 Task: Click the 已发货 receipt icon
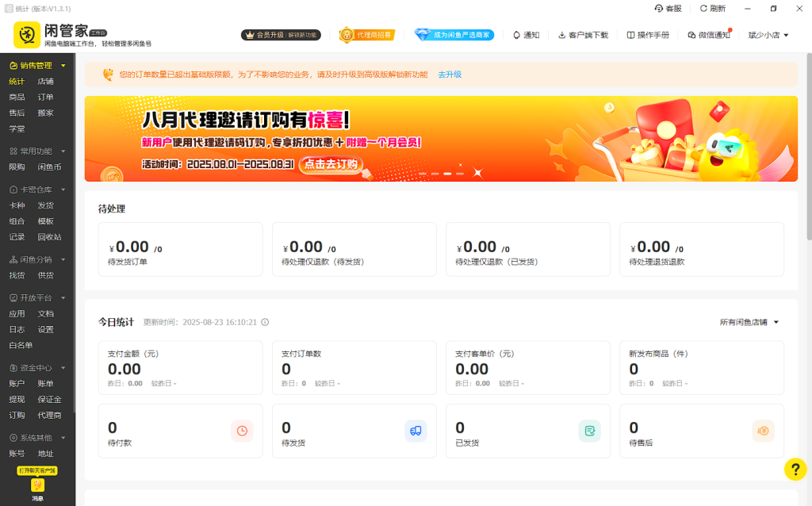[589, 431]
